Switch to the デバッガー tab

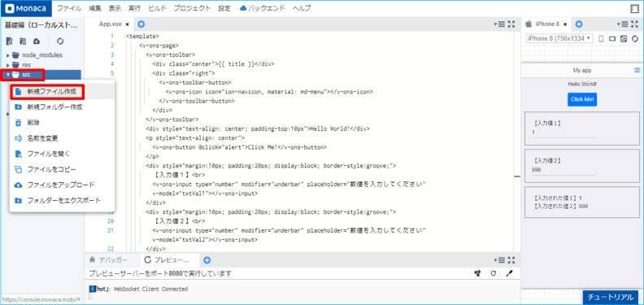point(108,260)
